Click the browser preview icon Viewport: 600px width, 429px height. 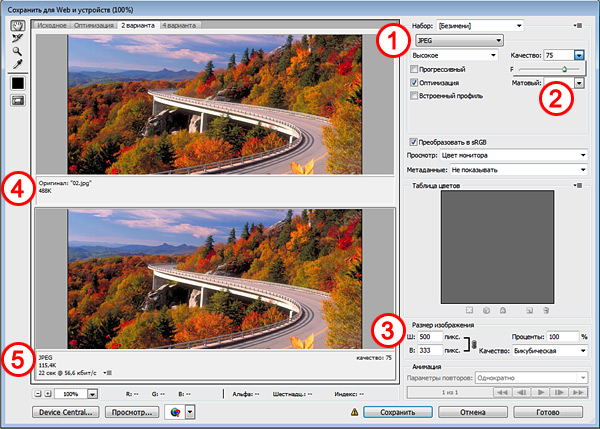pos(175,412)
